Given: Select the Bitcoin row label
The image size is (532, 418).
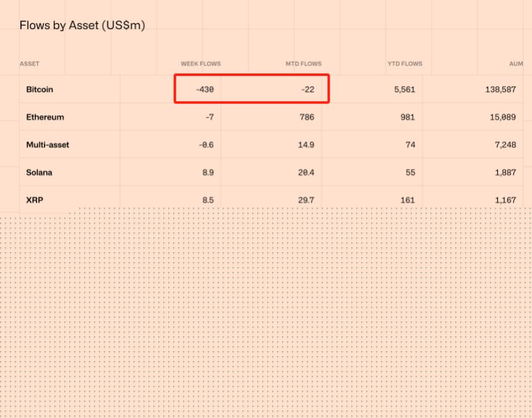Looking at the screenshot, I should pos(40,90).
